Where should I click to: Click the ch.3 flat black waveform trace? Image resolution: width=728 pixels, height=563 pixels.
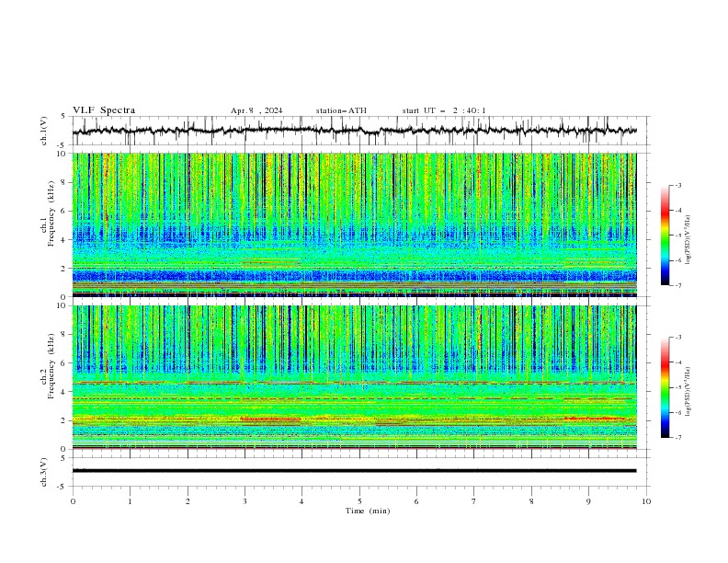(x=354, y=471)
